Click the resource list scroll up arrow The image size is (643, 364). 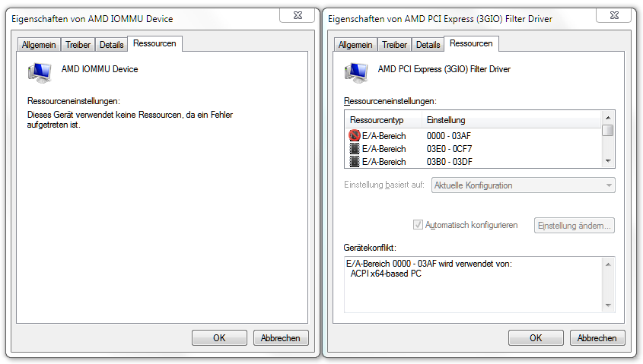(608, 118)
